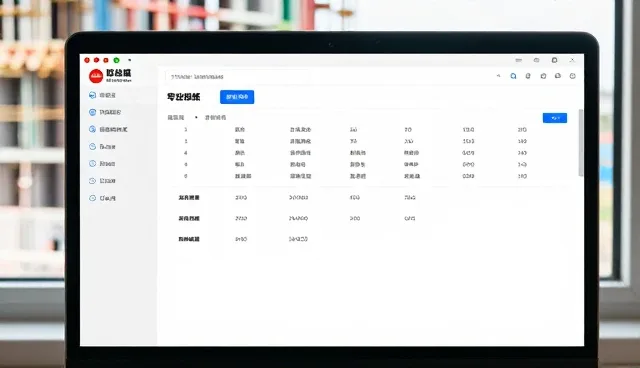640x368 pixels.
Task: Select the fifth sidebar menu item's icon
Action: pos(92,164)
